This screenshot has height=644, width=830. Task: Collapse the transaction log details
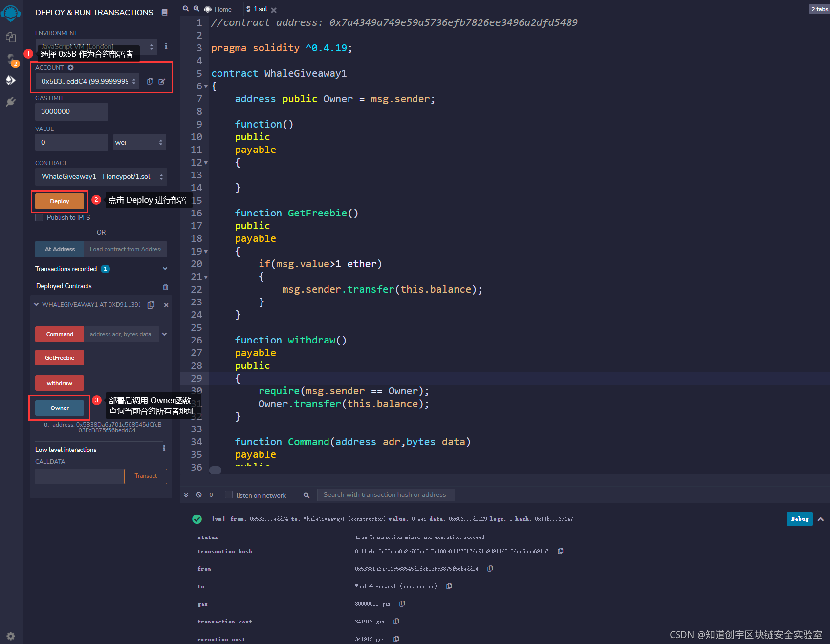[x=821, y=519]
